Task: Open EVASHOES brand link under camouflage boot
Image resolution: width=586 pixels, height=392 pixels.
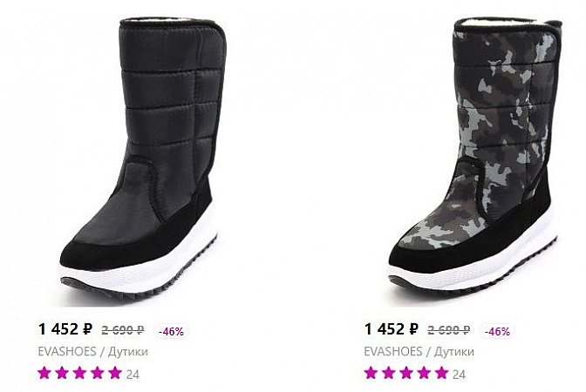Action: pyautogui.click(x=392, y=352)
